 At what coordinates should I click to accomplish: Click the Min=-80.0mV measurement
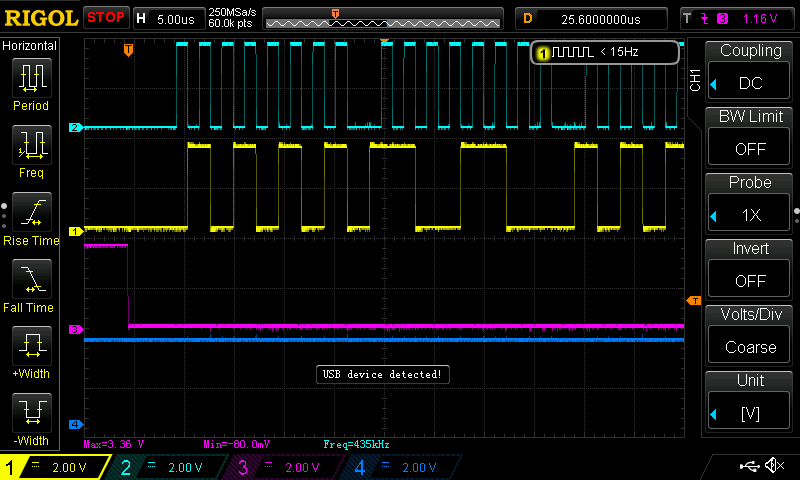click(x=236, y=444)
